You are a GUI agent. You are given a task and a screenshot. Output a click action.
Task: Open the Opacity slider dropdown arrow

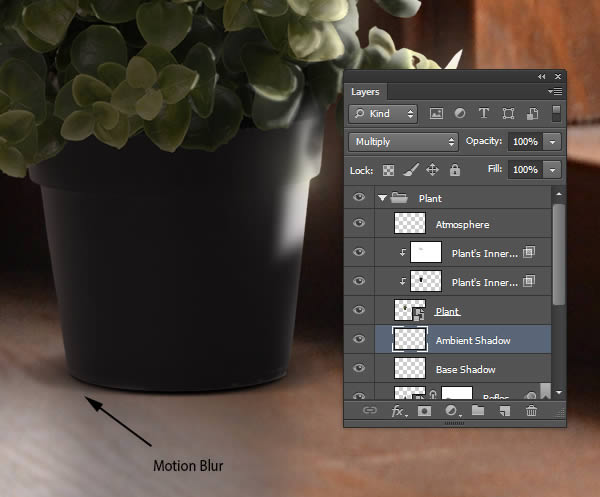coord(552,142)
